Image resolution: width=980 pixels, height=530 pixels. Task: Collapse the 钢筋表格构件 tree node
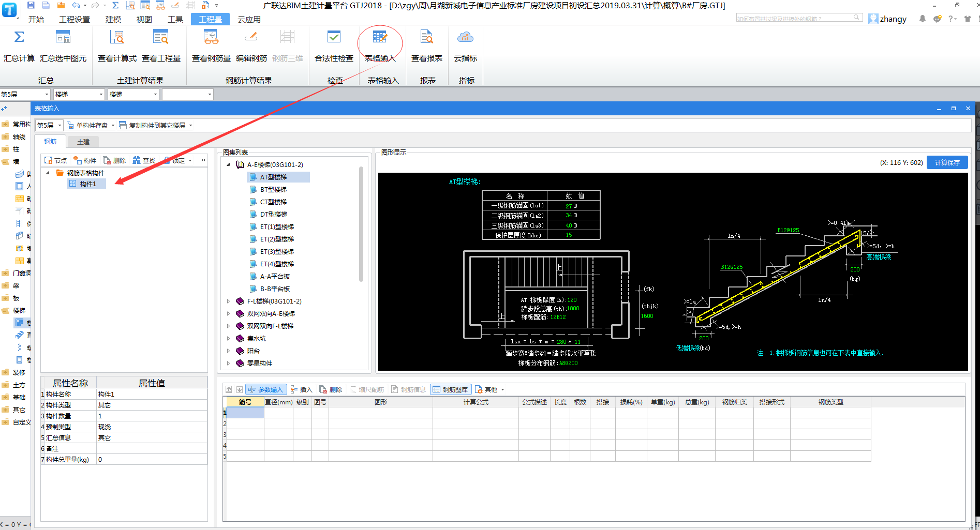48,173
